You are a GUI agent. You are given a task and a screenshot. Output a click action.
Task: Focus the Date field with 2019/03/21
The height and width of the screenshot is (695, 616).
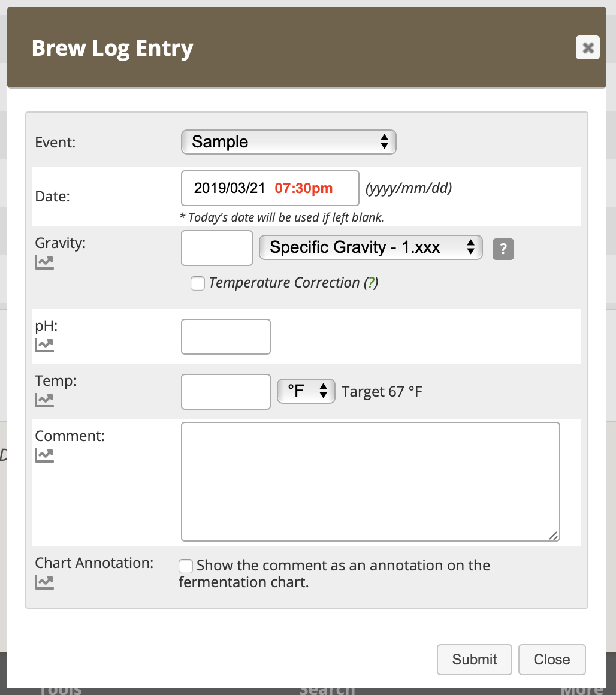[x=270, y=188]
